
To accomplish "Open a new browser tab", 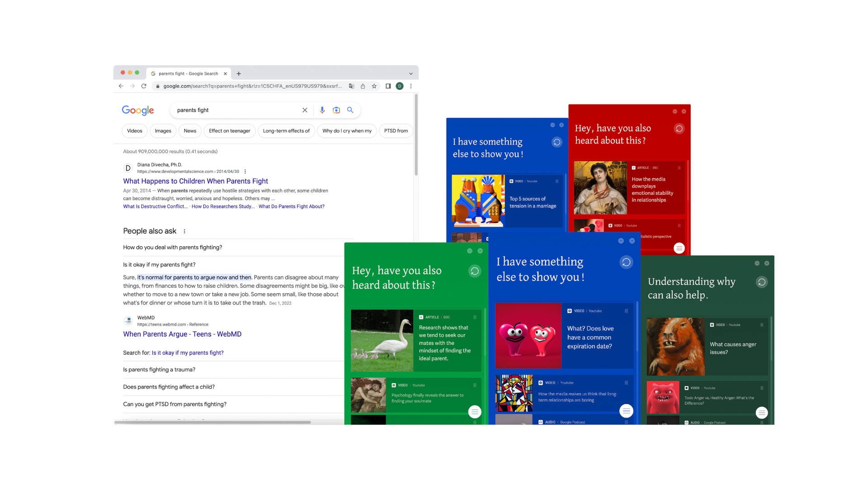I will (239, 74).
